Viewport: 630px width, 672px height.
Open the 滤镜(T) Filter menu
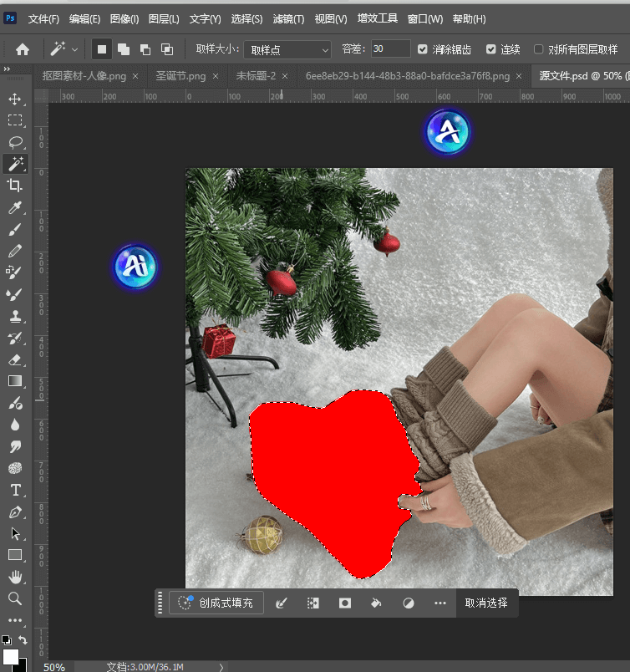pyautogui.click(x=288, y=18)
